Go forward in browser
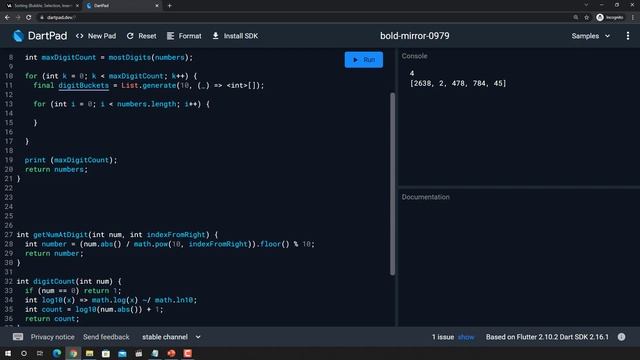The height and width of the screenshot is (360, 640). pyautogui.click(x=18, y=17)
